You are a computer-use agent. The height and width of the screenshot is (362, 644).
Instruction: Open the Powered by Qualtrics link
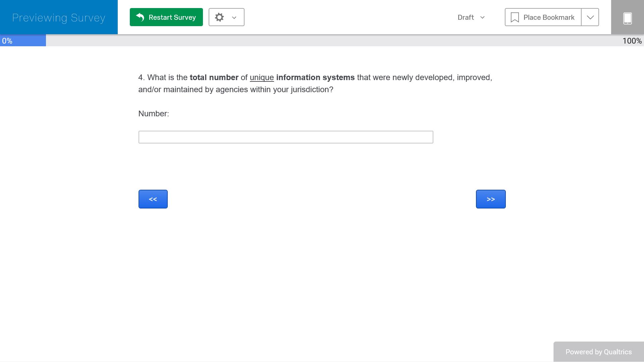click(x=598, y=352)
